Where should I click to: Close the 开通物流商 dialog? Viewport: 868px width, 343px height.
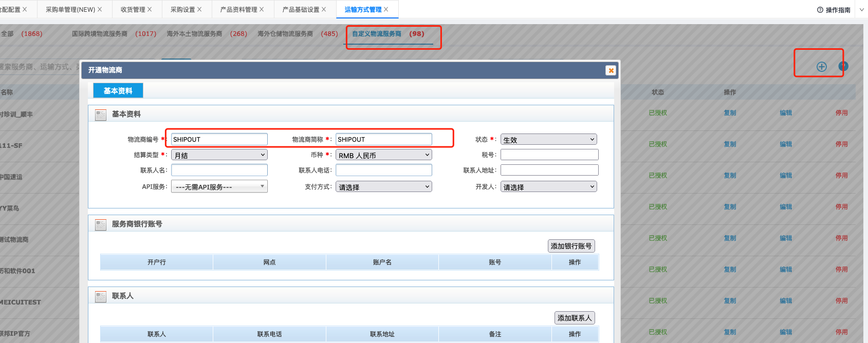point(611,70)
